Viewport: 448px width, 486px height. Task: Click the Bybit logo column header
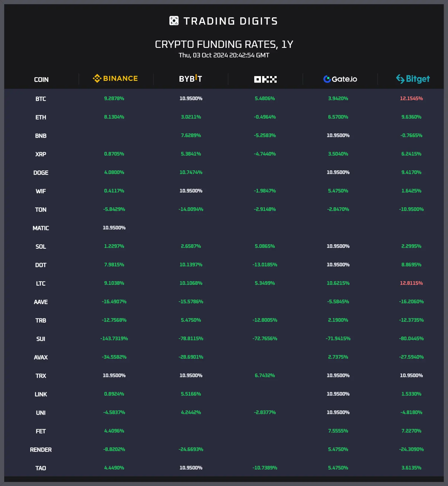190,79
